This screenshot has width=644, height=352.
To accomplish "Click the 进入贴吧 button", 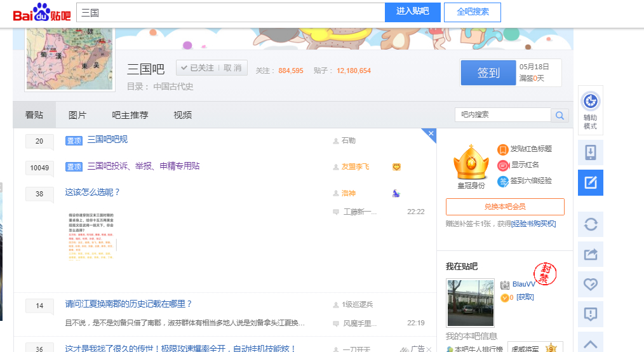I will [412, 12].
